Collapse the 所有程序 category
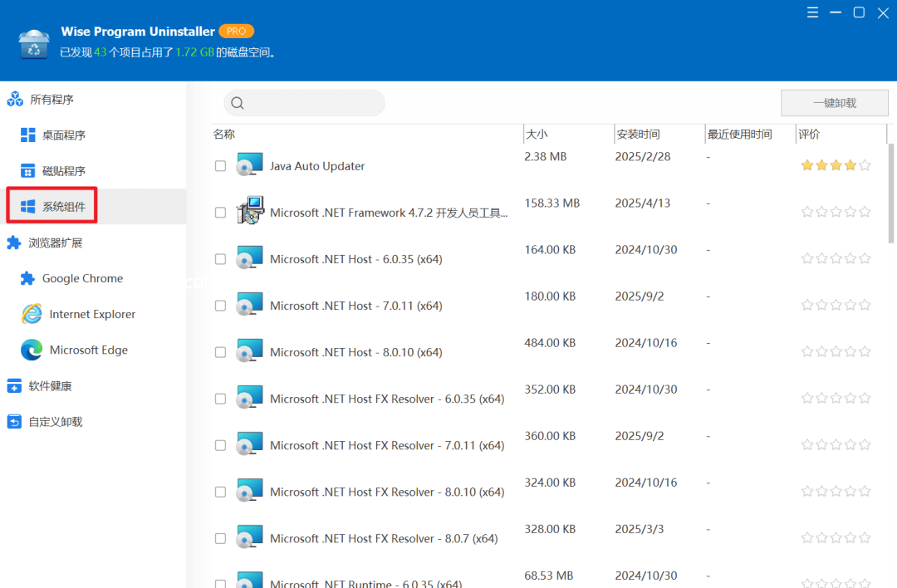The height and width of the screenshot is (588, 897). [51, 100]
